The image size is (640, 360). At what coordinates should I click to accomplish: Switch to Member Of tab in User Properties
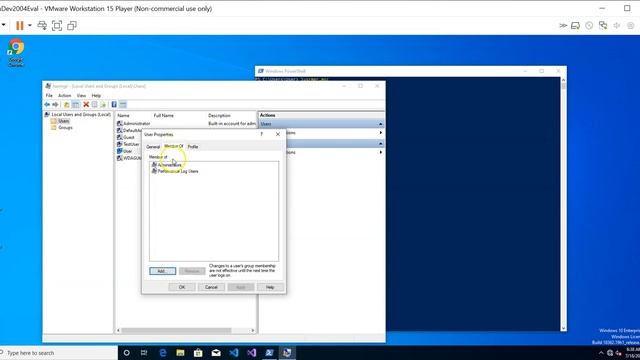click(x=173, y=146)
